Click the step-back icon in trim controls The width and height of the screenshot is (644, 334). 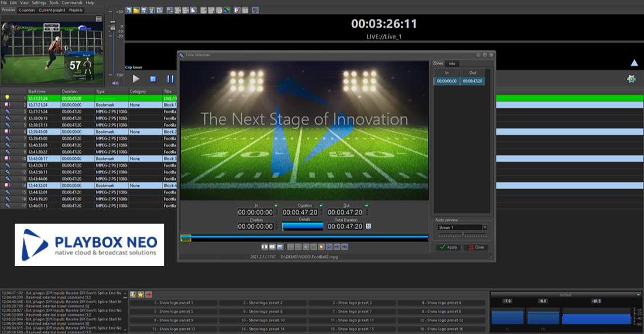click(x=306, y=247)
